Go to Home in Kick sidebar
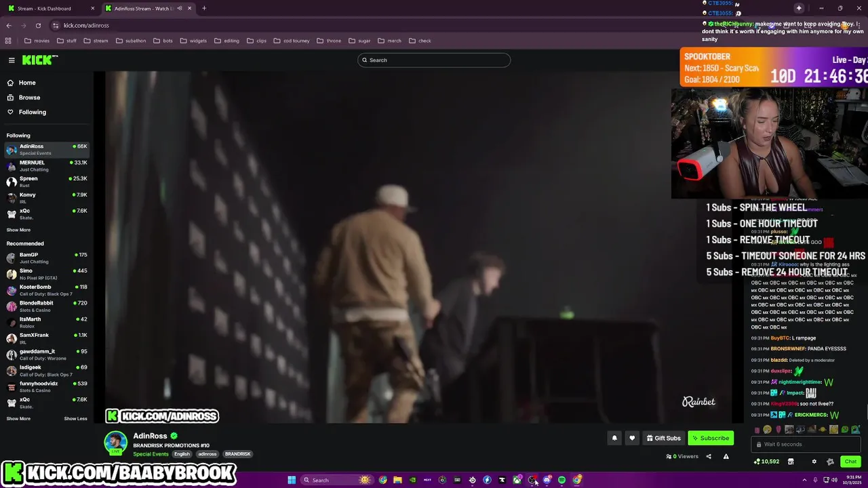 click(x=27, y=83)
